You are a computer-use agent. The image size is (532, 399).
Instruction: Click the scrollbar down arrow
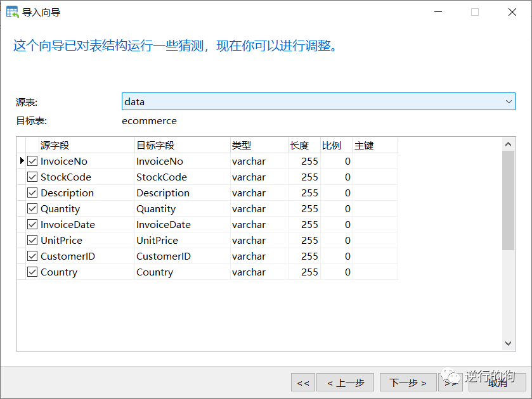pyautogui.click(x=509, y=343)
